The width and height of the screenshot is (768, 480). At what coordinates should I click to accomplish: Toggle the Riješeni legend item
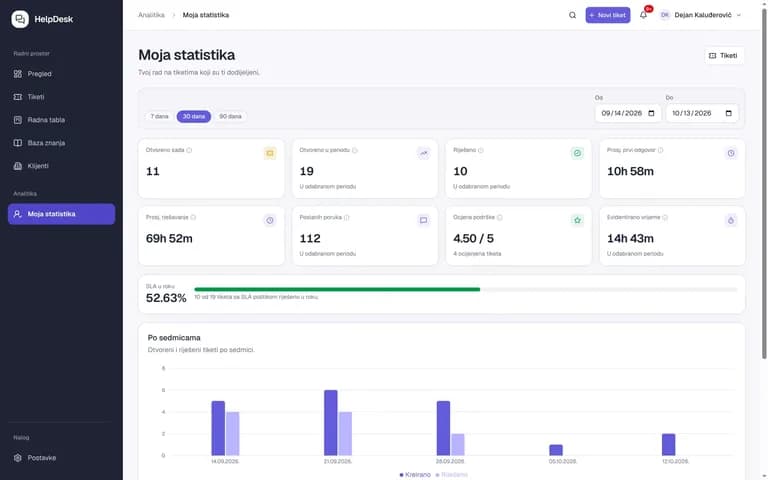[451, 475]
